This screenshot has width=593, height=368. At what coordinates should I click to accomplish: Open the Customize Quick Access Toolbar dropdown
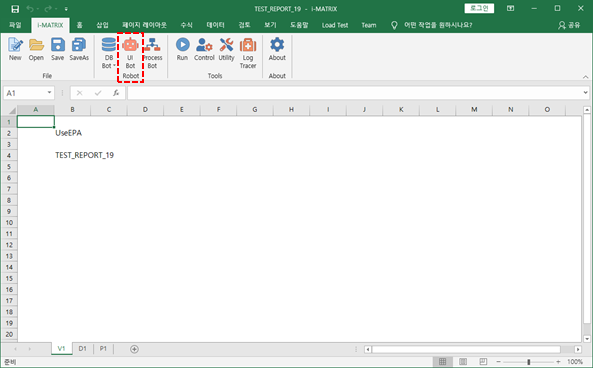(66, 9)
